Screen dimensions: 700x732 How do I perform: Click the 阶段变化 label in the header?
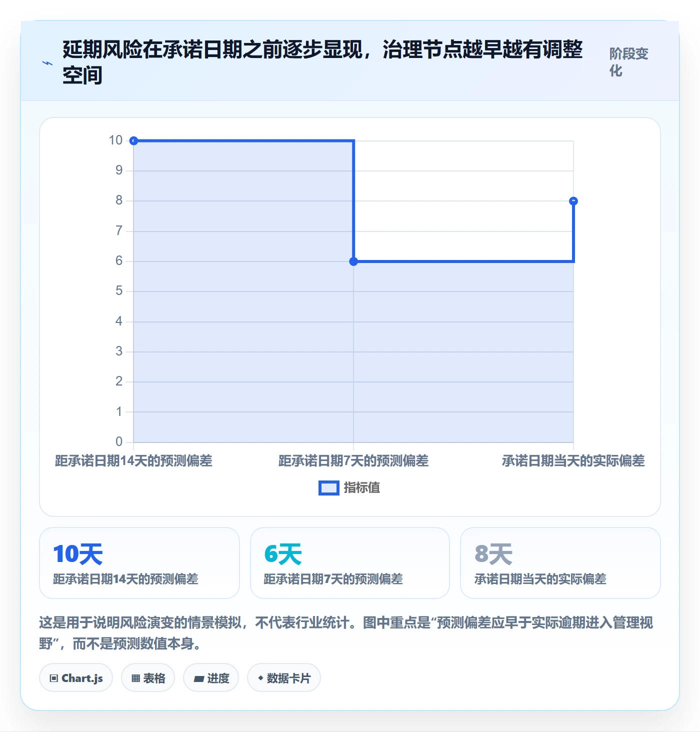628,62
